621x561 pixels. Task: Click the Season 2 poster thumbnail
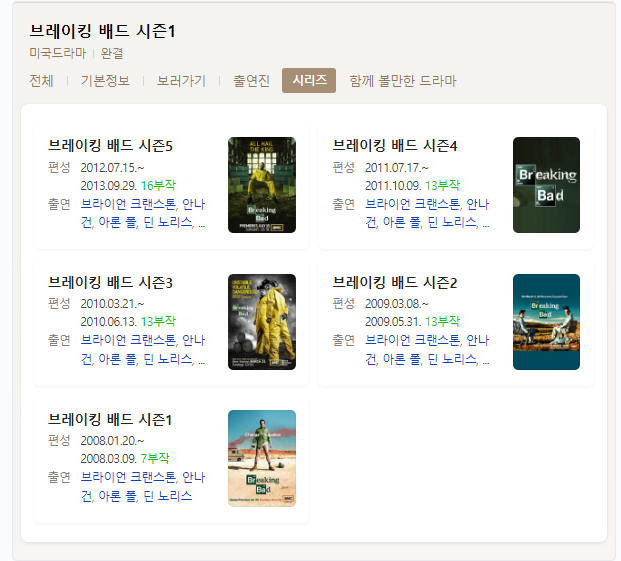(546, 322)
